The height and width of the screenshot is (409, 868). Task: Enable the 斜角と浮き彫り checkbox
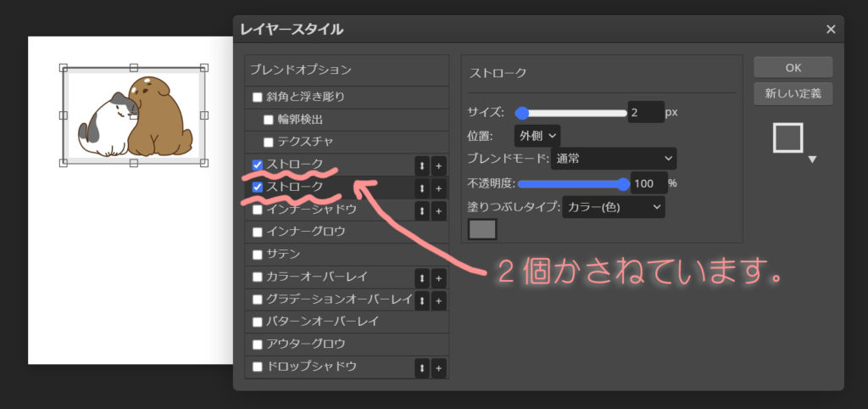point(258,97)
